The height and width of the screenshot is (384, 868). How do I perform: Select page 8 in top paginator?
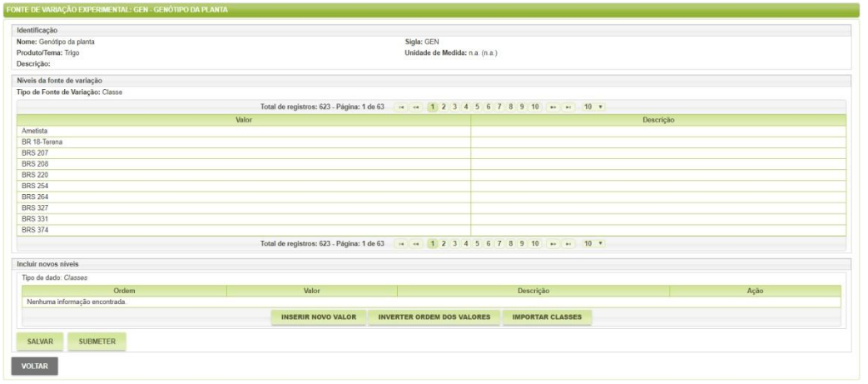(510, 107)
